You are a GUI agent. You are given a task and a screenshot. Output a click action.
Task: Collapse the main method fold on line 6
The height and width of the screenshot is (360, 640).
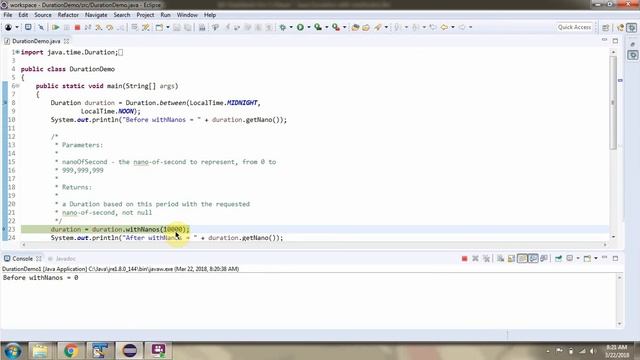pos(17,86)
